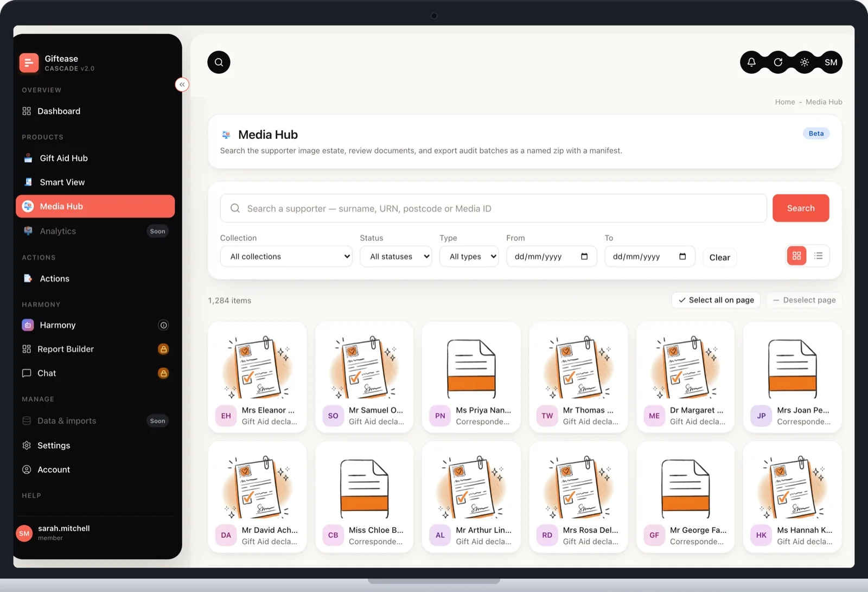This screenshot has width=868, height=592.
Task: Click the Harmony info icon
Action: point(163,325)
